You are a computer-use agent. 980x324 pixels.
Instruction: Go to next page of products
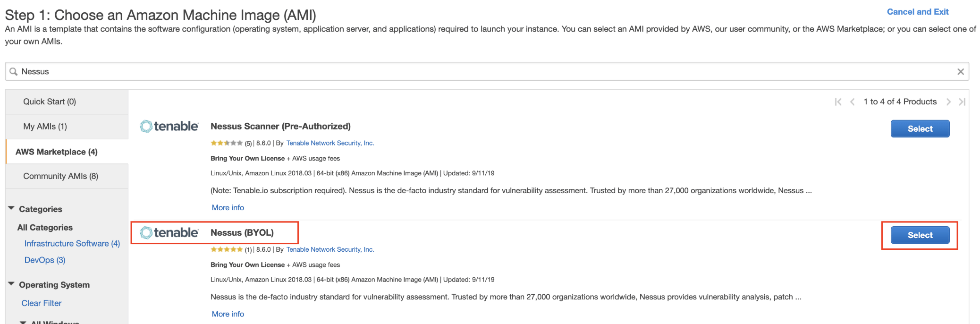pyautogui.click(x=948, y=102)
